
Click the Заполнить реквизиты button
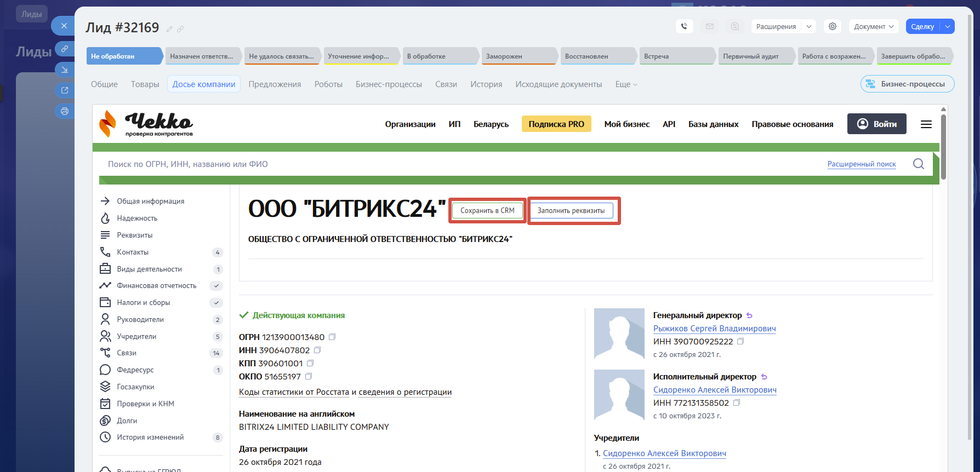tap(571, 211)
